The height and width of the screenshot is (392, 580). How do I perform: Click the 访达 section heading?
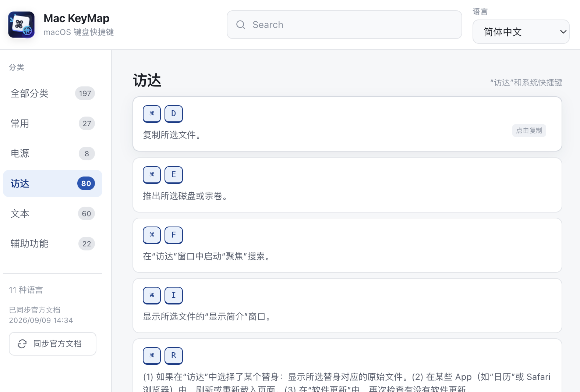147,80
